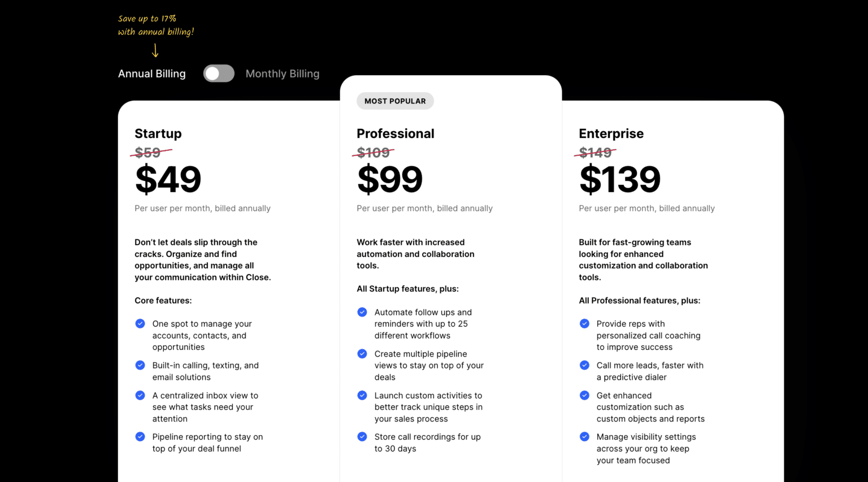
Task: Click the checkmark next to 'Pipeline reporting' feature
Action: pos(140,436)
